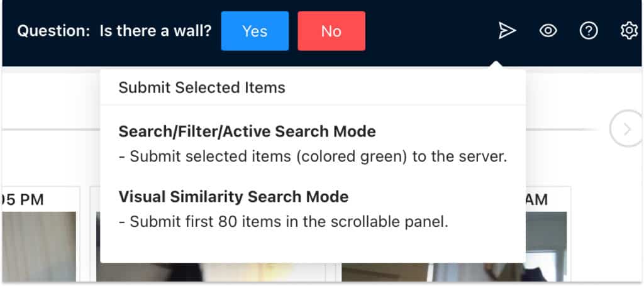Click 'Visual Similarity Search Mode' heading
This screenshot has height=286, width=644.
point(233,197)
